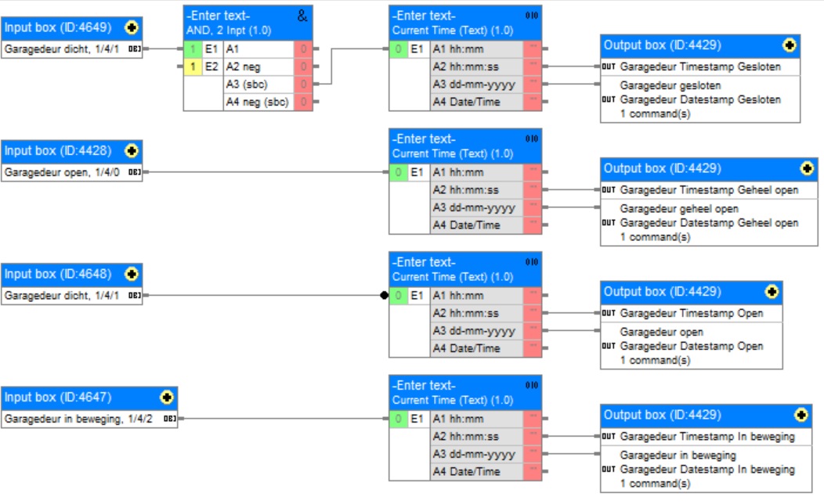
Task: Expand Input box ID:4428 via its plus icon
Action: [131, 151]
